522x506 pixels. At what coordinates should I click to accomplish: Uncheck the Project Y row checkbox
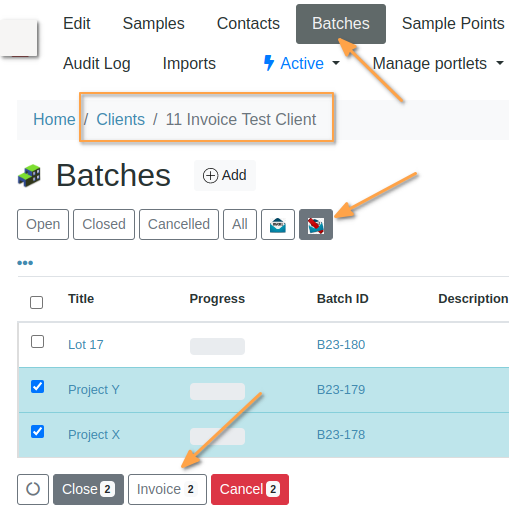click(x=37, y=387)
